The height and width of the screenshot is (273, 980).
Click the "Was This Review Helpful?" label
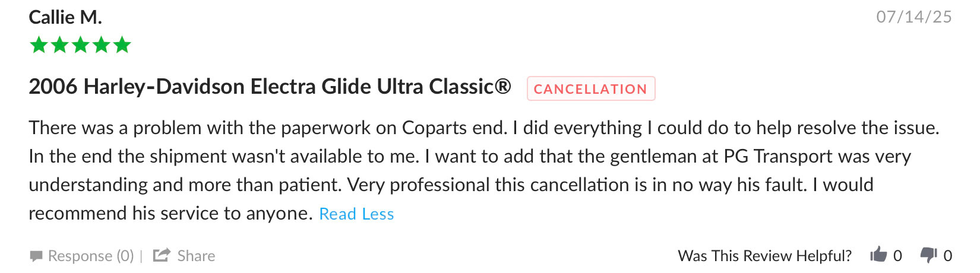(764, 256)
